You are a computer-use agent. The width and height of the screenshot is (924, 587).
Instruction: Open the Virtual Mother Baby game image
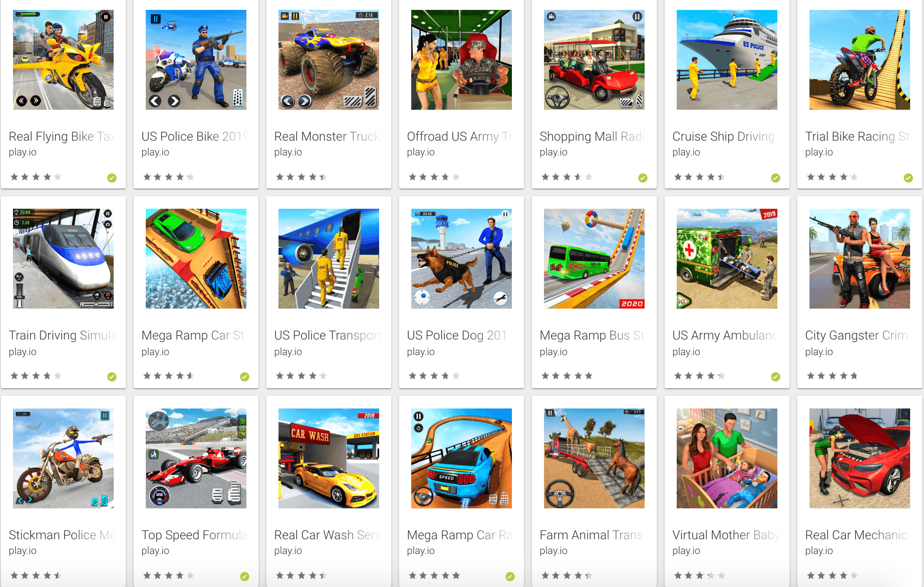(x=727, y=458)
